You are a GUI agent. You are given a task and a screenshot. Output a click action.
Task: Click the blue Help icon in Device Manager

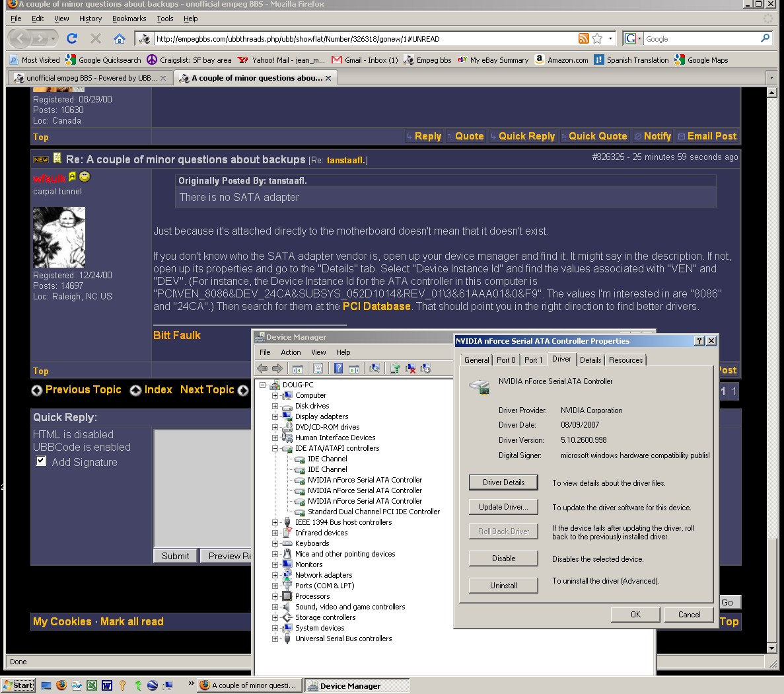click(x=338, y=369)
